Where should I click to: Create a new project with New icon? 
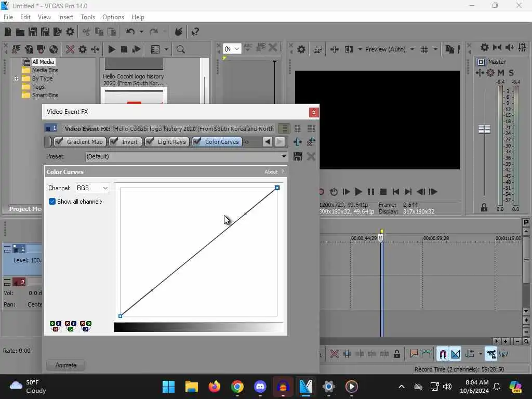pos(7,32)
